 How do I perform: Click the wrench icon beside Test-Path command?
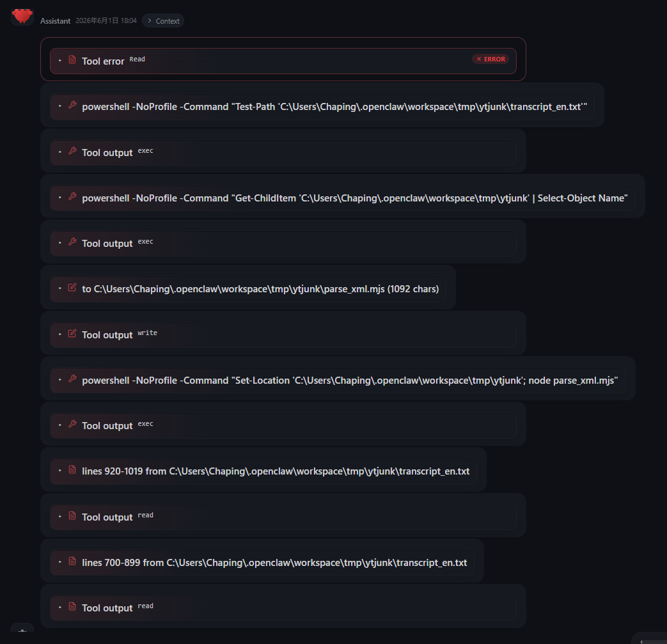[x=72, y=105]
